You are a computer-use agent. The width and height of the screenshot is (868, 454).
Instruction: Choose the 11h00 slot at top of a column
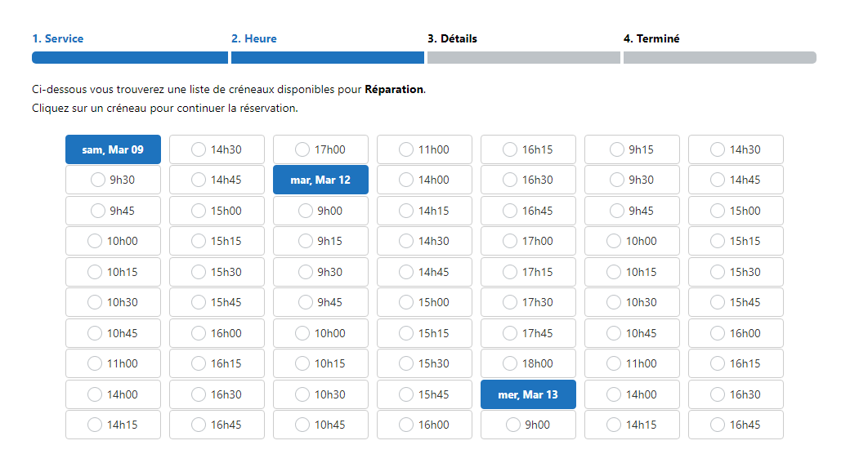pos(424,149)
